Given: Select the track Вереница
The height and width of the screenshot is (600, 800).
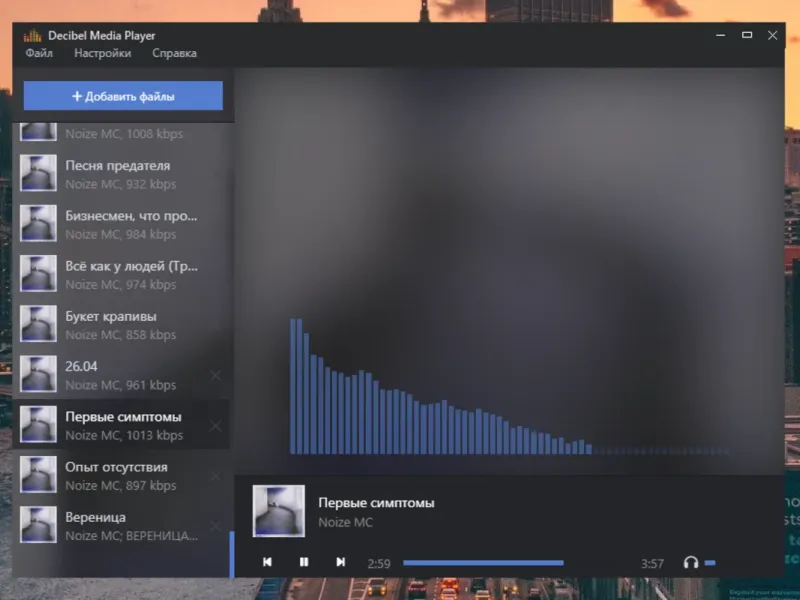Looking at the screenshot, I should tap(121, 526).
